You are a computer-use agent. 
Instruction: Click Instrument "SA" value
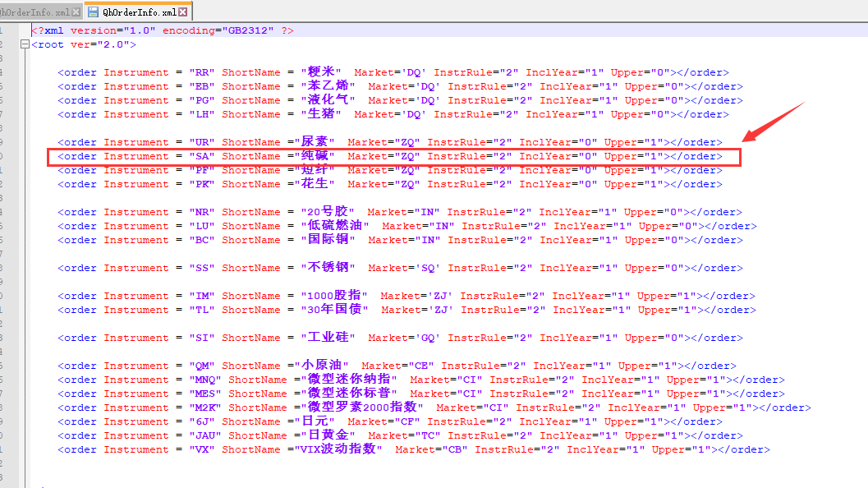[x=201, y=156]
